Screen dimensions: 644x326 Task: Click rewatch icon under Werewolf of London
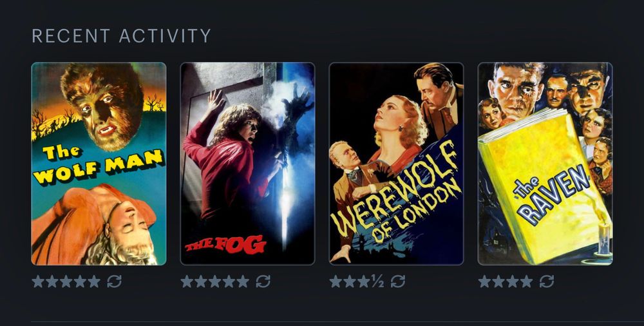(397, 282)
